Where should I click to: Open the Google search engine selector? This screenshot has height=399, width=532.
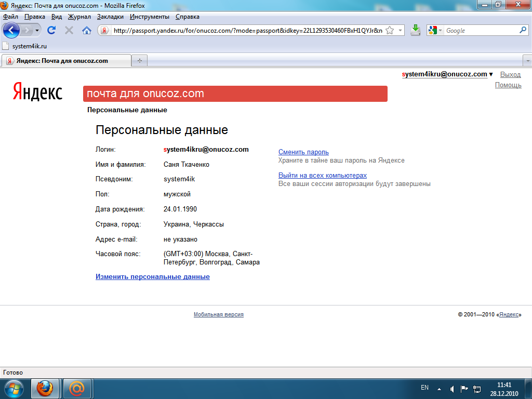tap(435, 31)
